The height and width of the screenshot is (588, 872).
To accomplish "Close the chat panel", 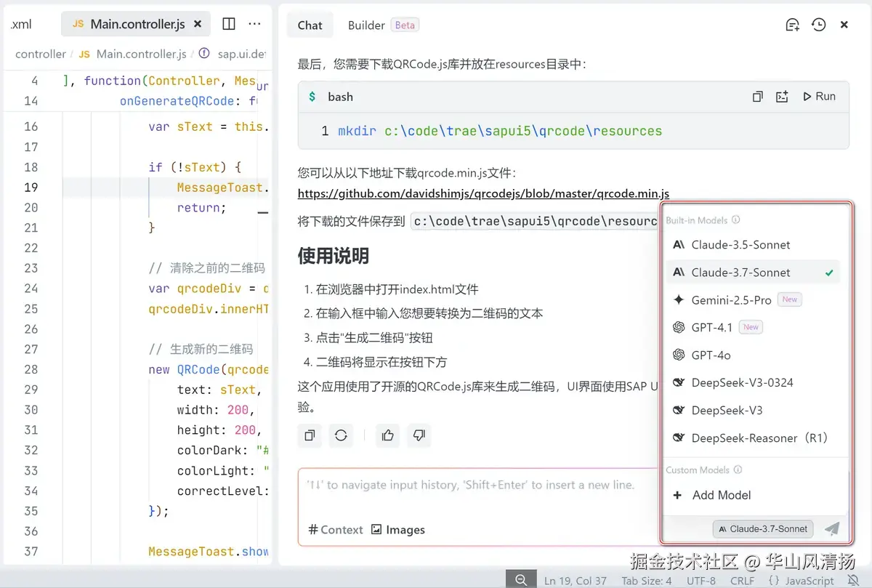I will (844, 25).
